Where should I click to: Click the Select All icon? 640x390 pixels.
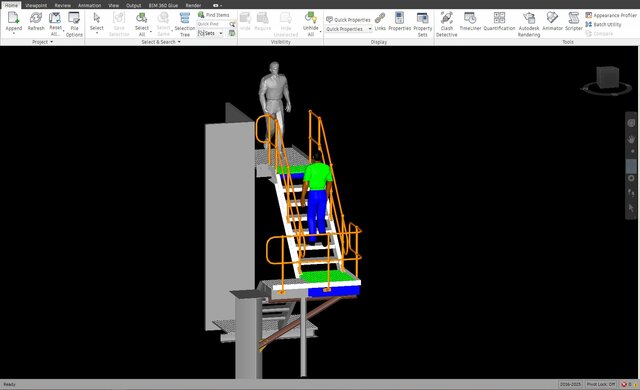(142, 19)
